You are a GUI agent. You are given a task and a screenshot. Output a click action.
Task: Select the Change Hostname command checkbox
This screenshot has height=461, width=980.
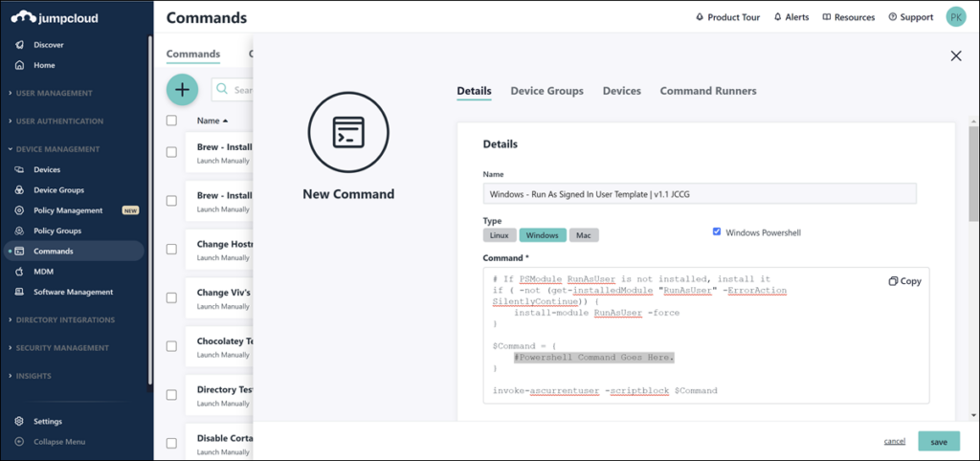pos(172,249)
